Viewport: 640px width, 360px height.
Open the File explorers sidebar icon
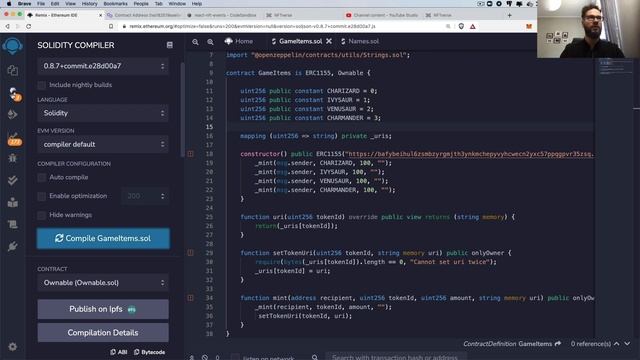tap(13, 70)
